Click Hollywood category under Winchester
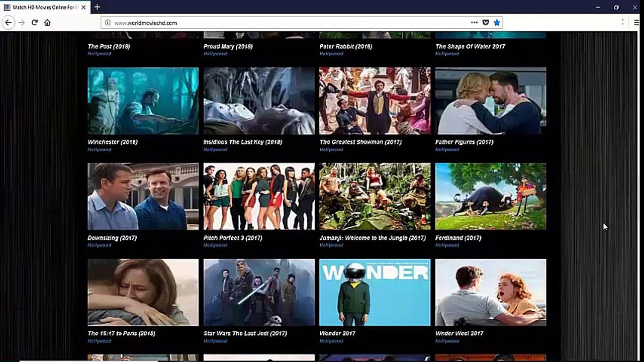Image resolution: width=644 pixels, height=362 pixels. pos(100,149)
